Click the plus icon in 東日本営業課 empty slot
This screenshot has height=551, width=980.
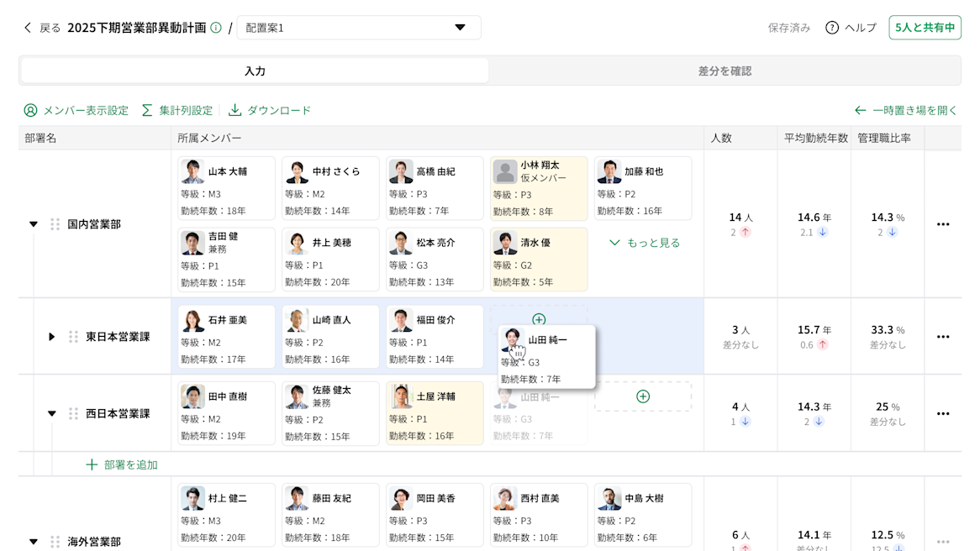point(539,319)
